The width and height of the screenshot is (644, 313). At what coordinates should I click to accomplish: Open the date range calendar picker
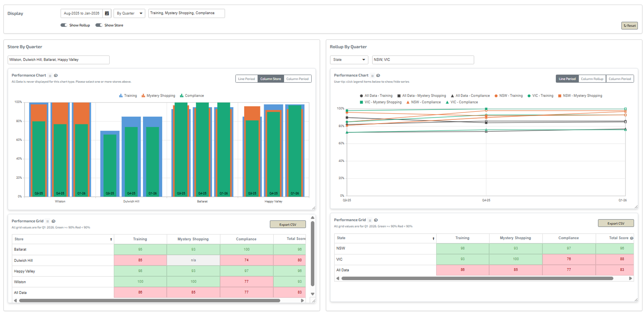107,13
